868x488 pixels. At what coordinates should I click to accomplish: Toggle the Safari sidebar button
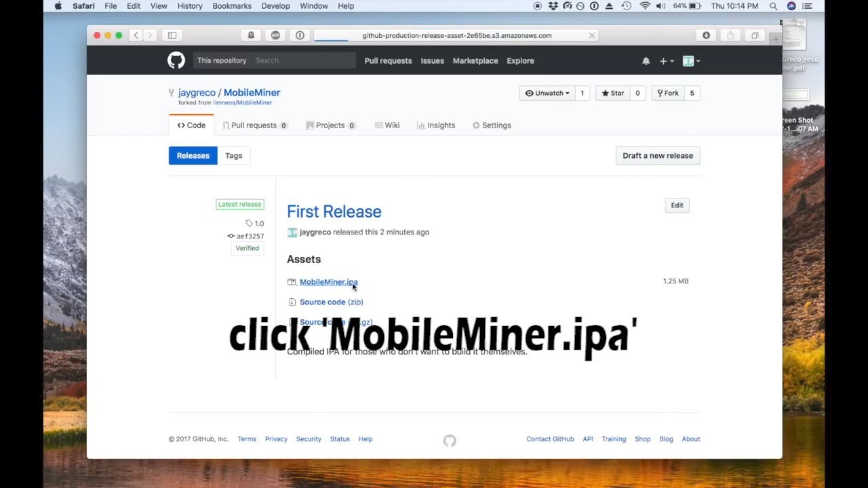(x=172, y=35)
